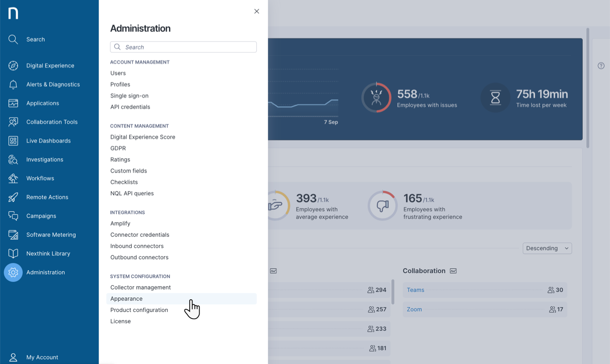
Task: Open the Teams collaboration link
Action: click(416, 290)
